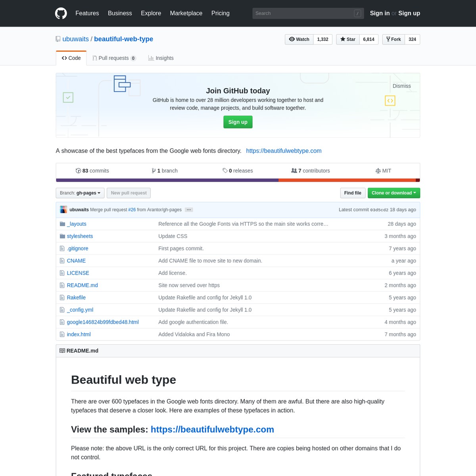Click the purple language bar segment
This screenshot has width=476, height=476.
click(x=167, y=180)
